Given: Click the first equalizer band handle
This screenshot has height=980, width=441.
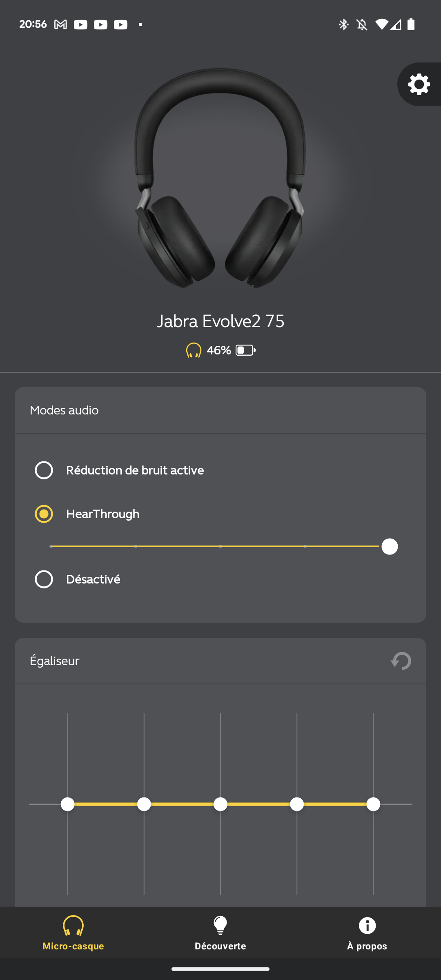Looking at the screenshot, I should coord(67,804).
